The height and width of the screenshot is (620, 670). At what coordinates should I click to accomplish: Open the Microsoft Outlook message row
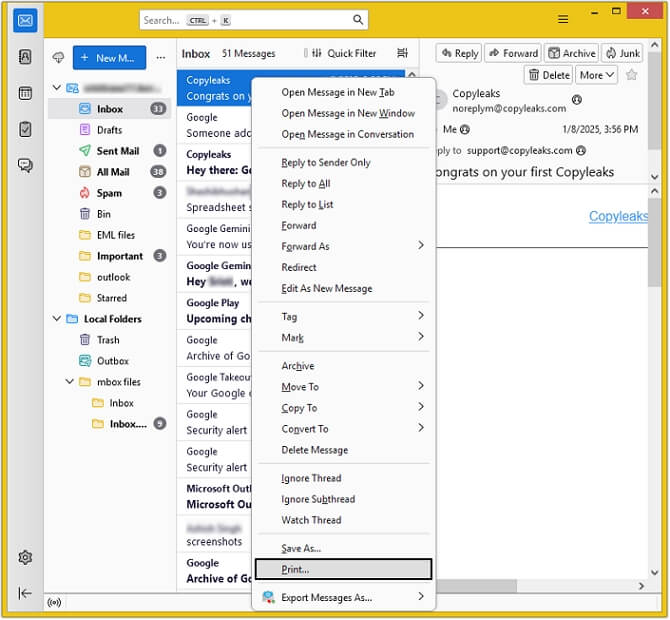coord(214,497)
